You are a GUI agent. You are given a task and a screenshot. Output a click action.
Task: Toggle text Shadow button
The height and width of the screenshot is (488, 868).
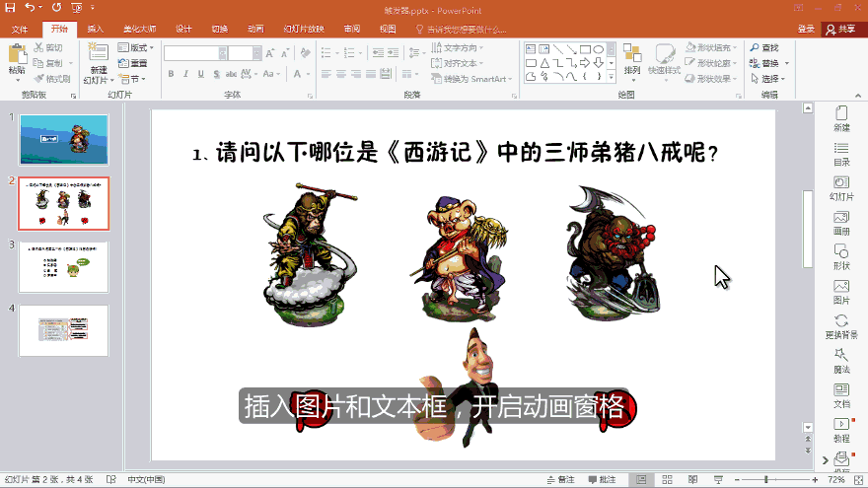[216, 74]
